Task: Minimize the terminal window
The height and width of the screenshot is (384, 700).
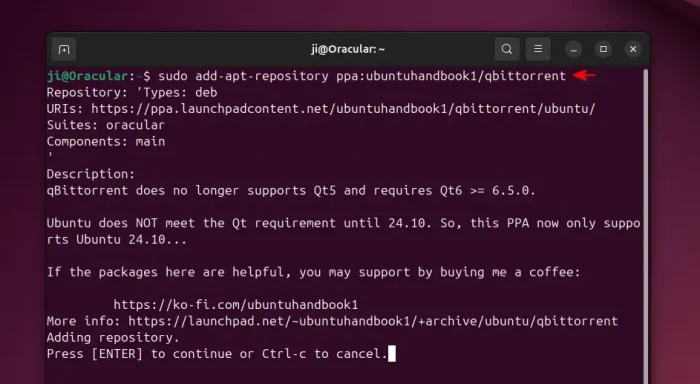Action: point(574,50)
